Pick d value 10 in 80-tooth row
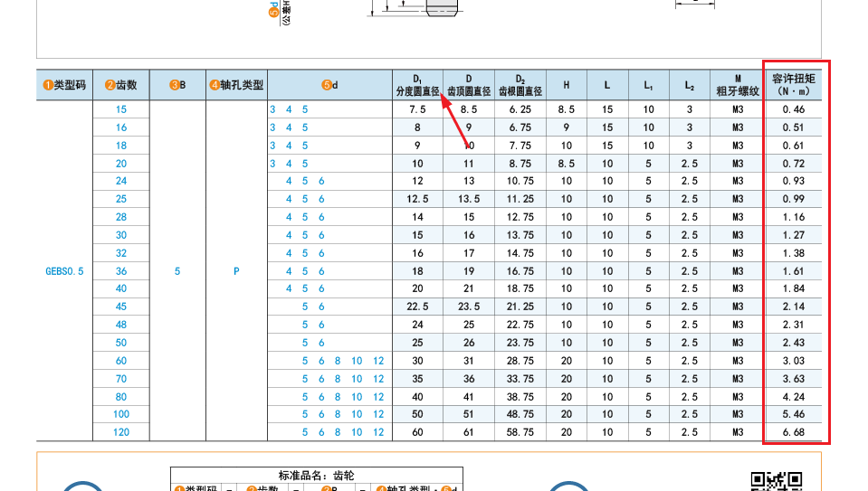The height and width of the screenshot is (491, 868). 357,397
